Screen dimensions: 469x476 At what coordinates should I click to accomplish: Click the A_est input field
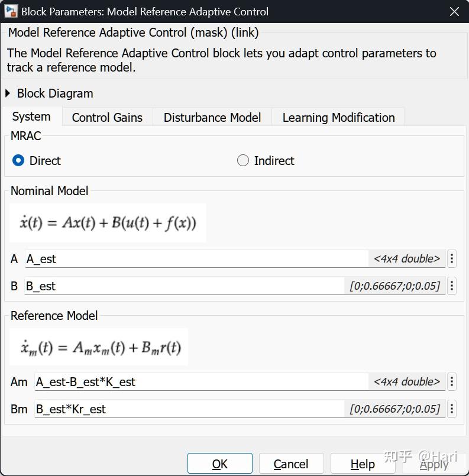(195, 258)
